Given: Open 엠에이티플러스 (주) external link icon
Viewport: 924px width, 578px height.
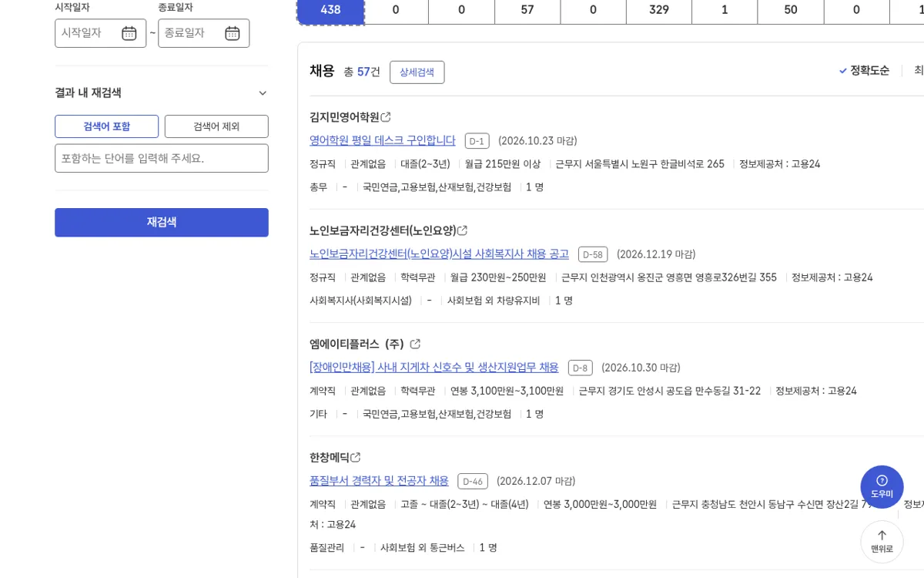Looking at the screenshot, I should pyautogui.click(x=415, y=344).
